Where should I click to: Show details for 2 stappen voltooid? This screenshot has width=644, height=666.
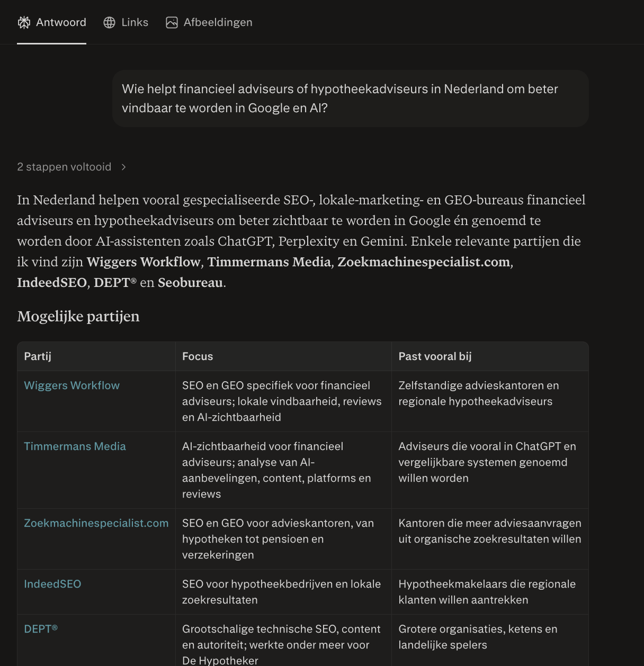(64, 167)
